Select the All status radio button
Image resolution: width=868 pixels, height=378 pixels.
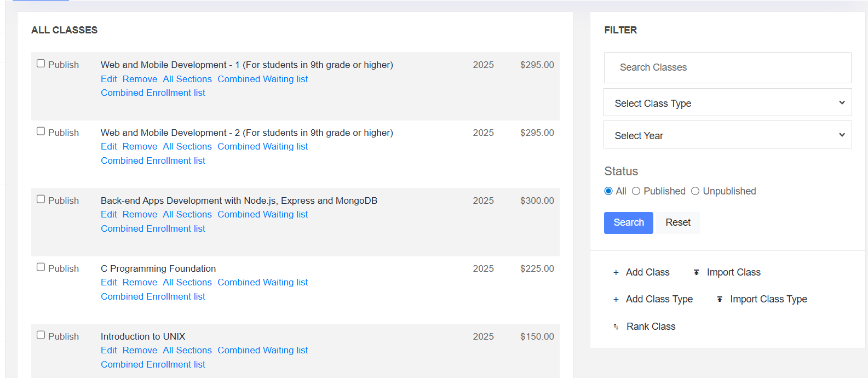[608, 191]
